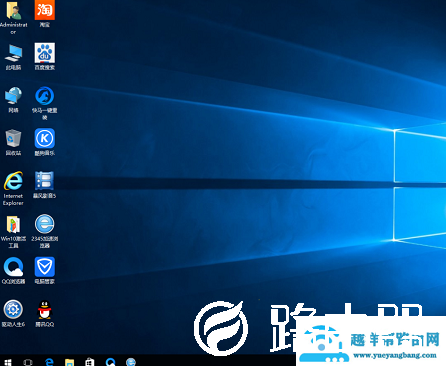Select the Kugou music K icon
The height and width of the screenshot is (366, 446).
tap(45, 138)
